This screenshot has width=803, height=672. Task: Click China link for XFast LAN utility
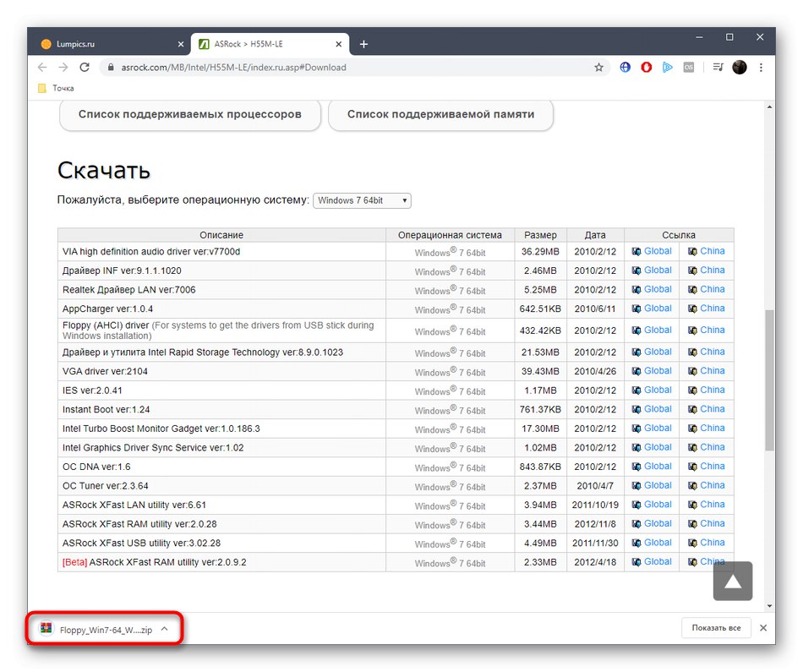713,504
